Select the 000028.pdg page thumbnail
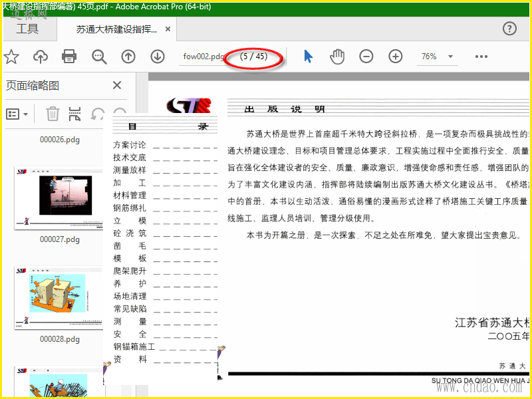Viewport: 532px width, 399px height. (x=59, y=297)
